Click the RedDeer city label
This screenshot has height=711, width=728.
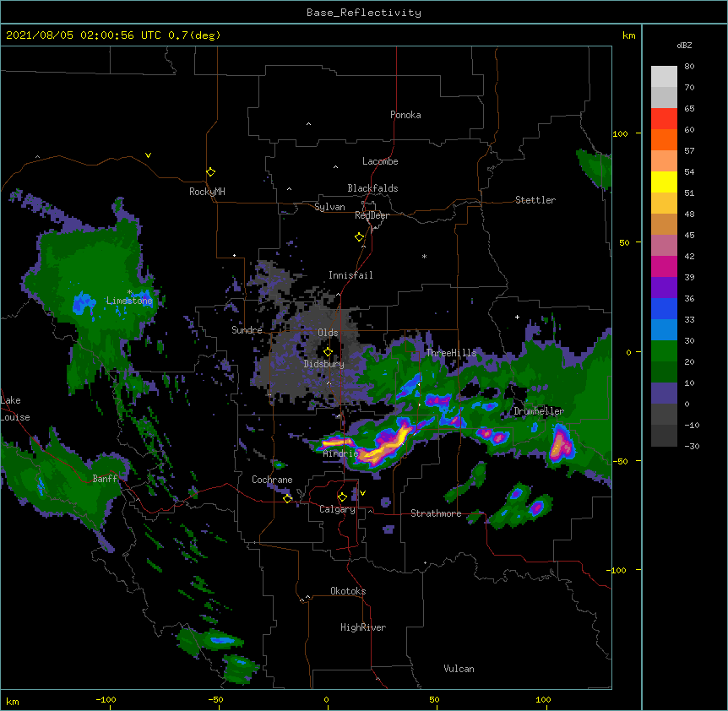pos(372,215)
